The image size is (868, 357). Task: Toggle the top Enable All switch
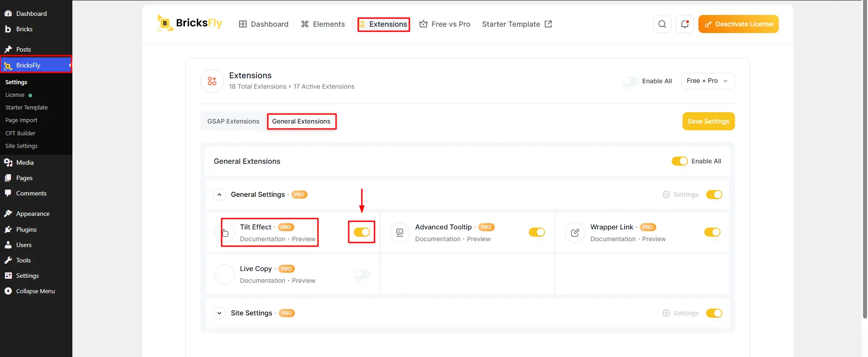pyautogui.click(x=631, y=81)
